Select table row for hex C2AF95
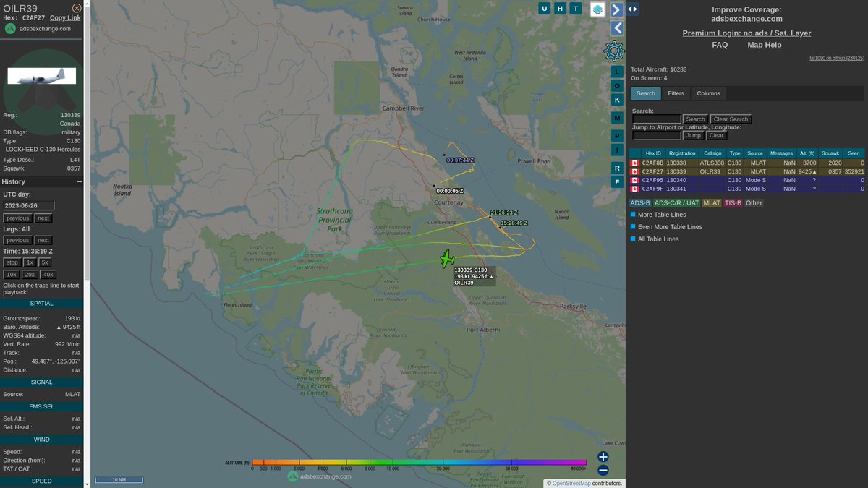The width and height of the screenshot is (868, 488). tap(746, 180)
